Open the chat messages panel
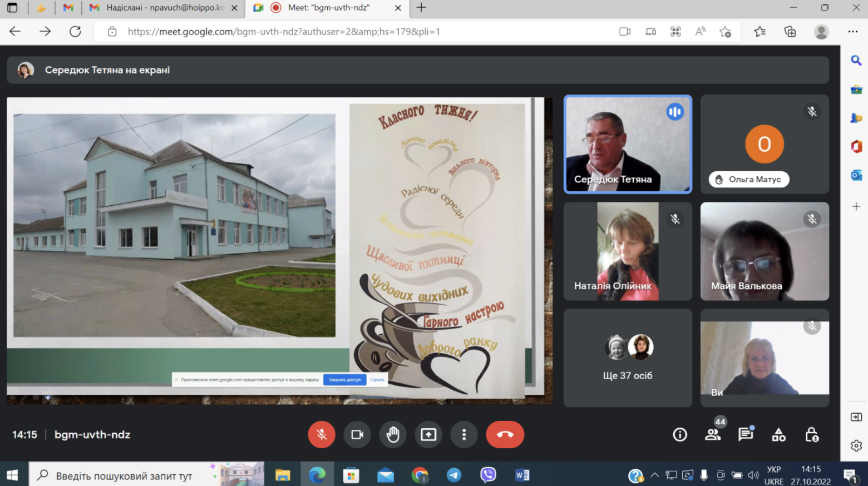 [x=746, y=435]
